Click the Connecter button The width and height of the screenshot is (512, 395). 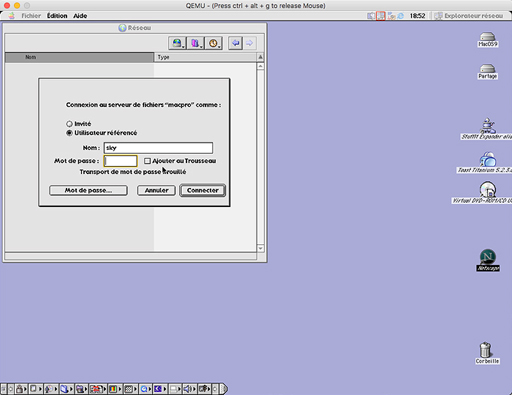click(203, 190)
